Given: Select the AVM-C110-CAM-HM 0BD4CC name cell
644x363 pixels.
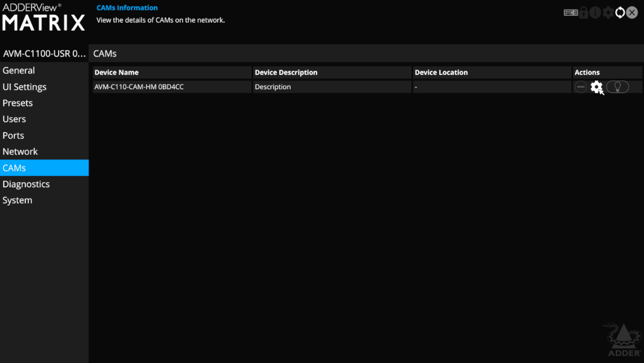Looking at the screenshot, I should point(172,87).
